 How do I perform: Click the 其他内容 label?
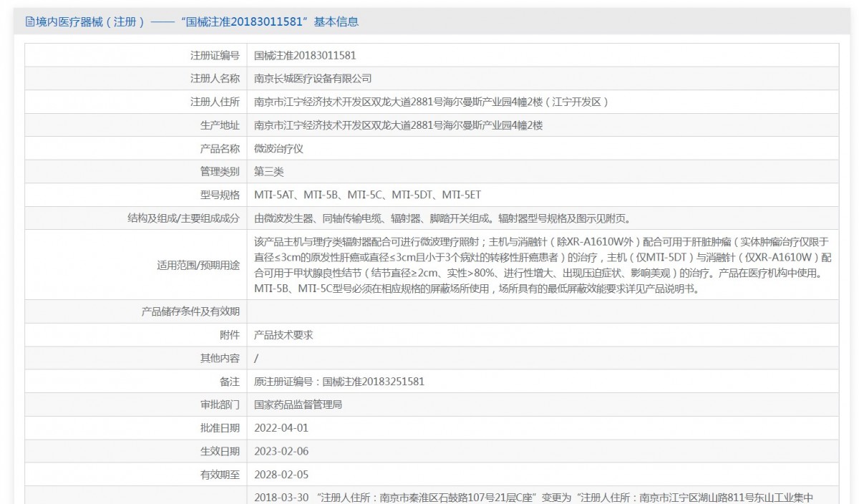click(220, 358)
